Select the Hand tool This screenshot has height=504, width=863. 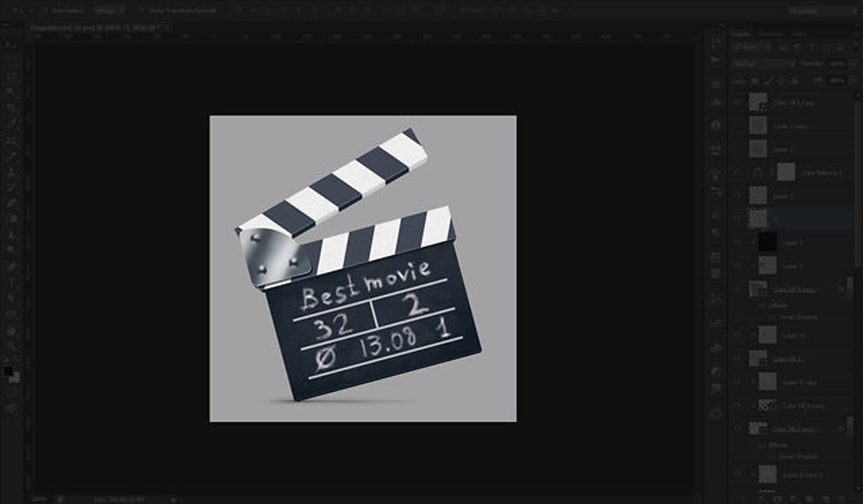pyautogui.click(x=11, y=331)
